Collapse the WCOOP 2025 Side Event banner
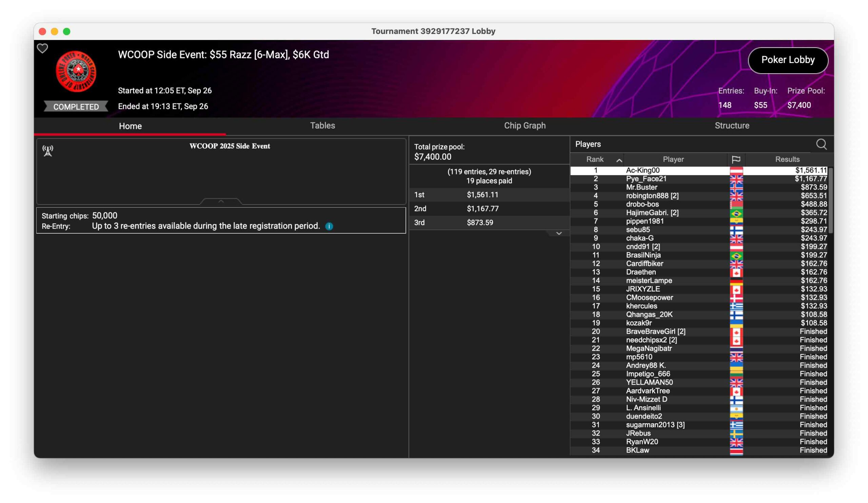868x503 pixels. click(x=221, y=201)
